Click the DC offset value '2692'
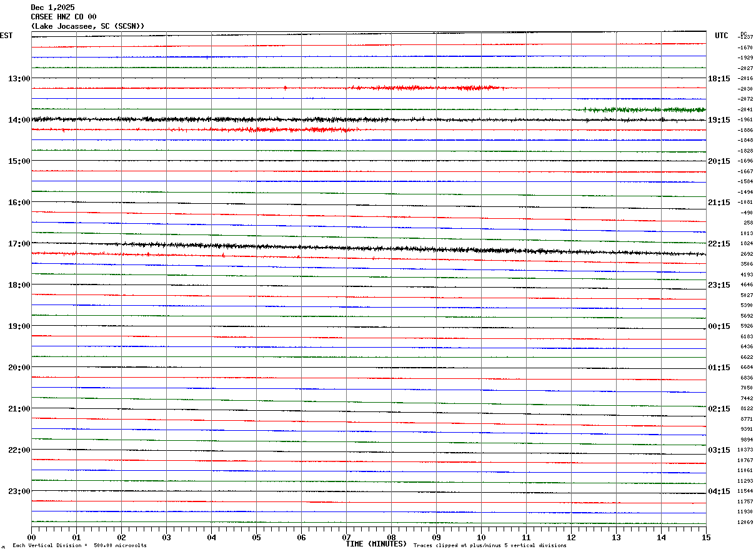The image size is (756, 554). tap(747, 254)
